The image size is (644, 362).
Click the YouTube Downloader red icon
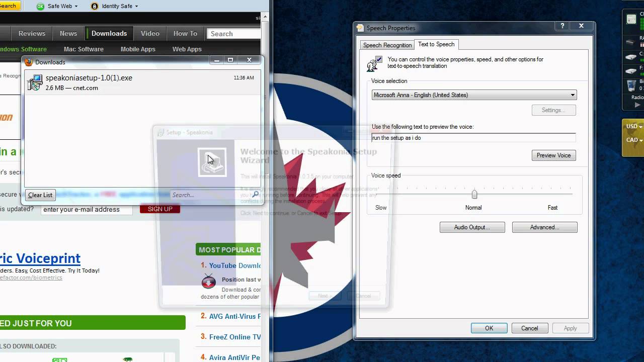[208, 282]
